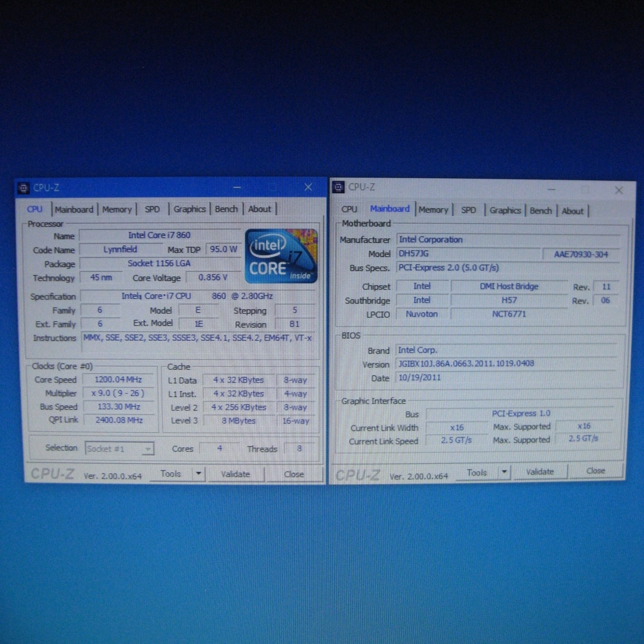This screenshot has height=644, width=644.
Task: Close the right CPU-Z window with the X
Action: coord(618,190)
